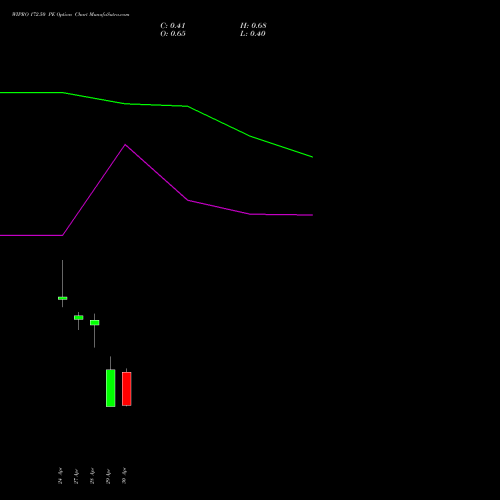The height and width of the screenshot is (500, 500).
Task: Click the peak of the purple line
Action: pyautogui.click(x=125, y=145)
